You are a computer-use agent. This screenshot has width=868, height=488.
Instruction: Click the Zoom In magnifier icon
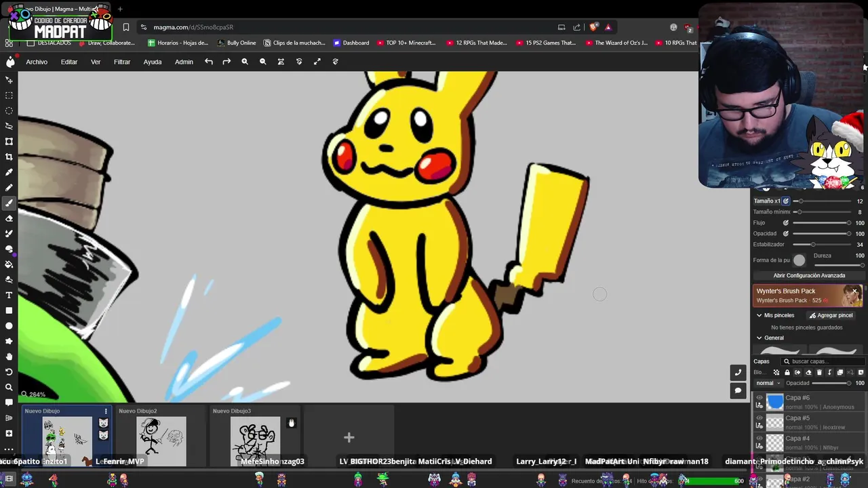245,62
